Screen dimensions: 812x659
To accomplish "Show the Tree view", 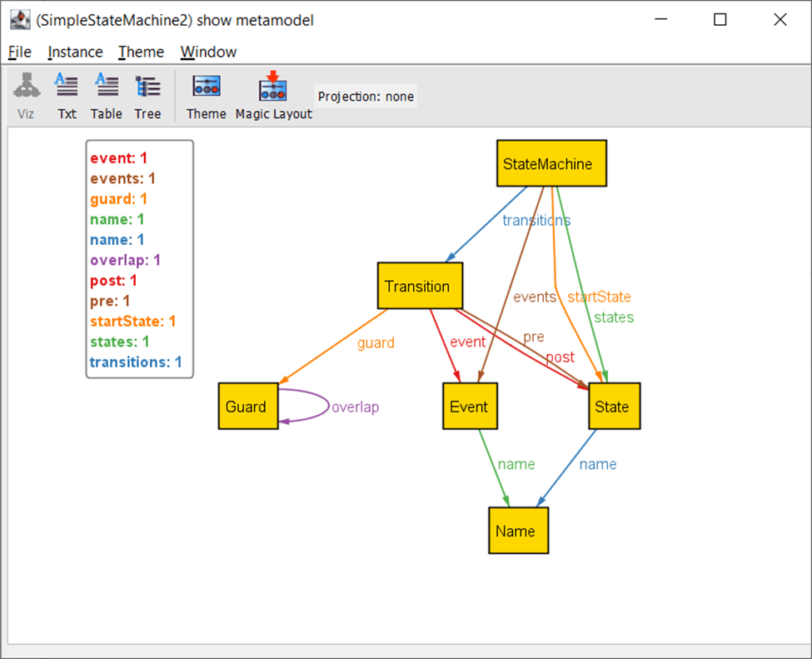I will tap(147, 96).
